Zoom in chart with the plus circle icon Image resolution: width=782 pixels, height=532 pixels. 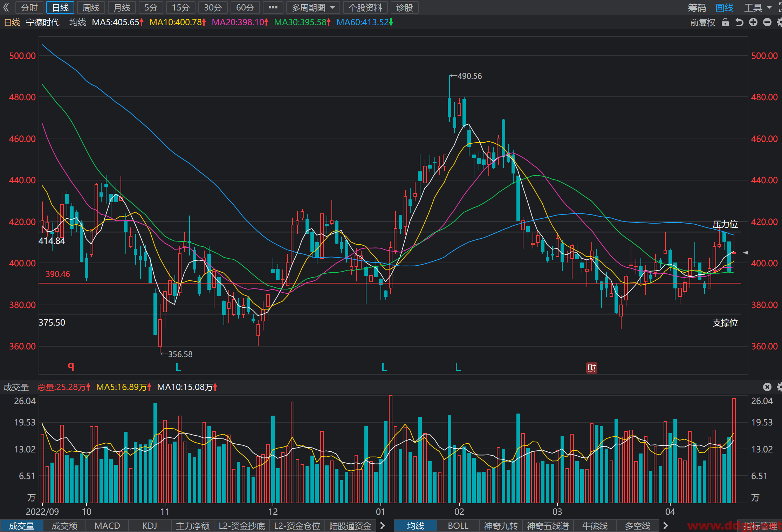tap(753, 23)
